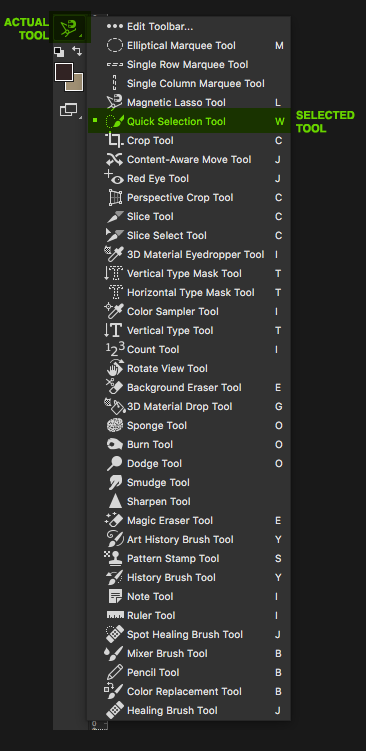This screenshot has width=366, height=751.
Task: Choose Vertical Type Mask Tool icon
Action: [114, 273]
